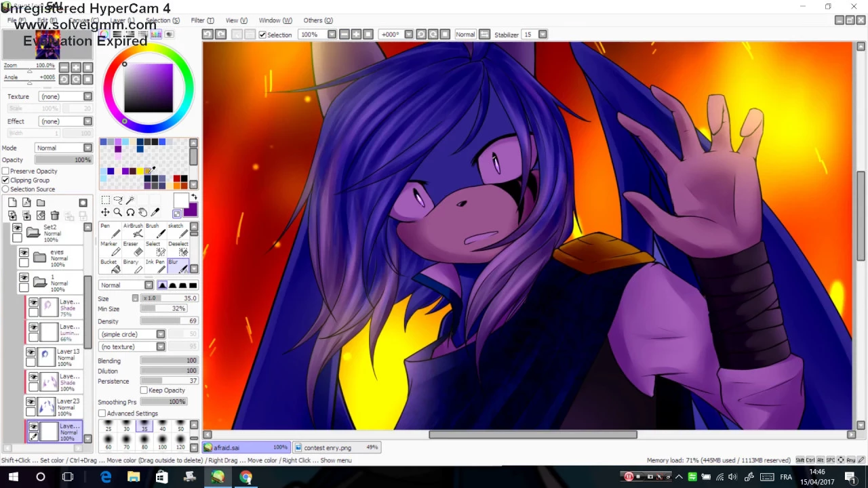868x488 pixels.
Task: Pick the 40 brush size preset
Action: [162, 426]
